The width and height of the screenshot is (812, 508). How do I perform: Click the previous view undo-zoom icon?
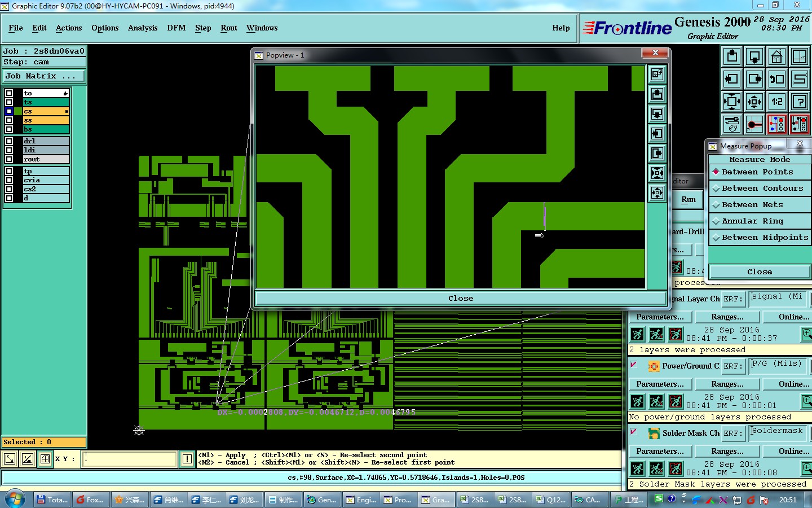click(x=777, y=79)
